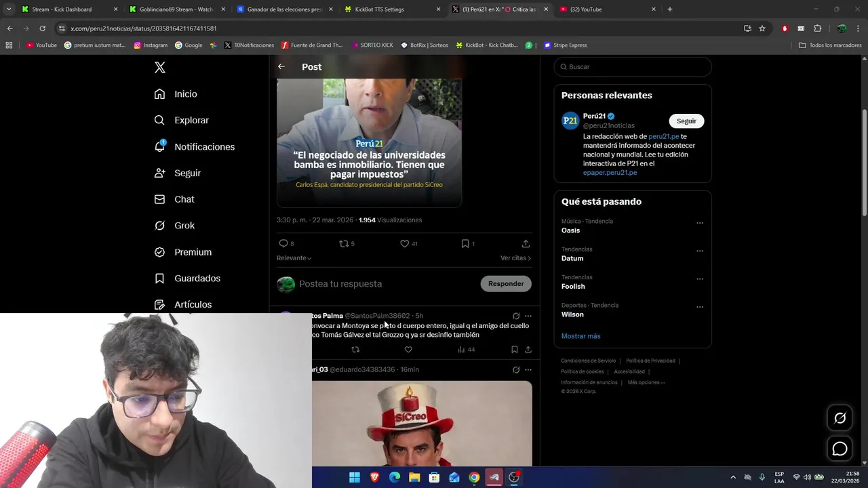Bookmark this page with star icon
868x488 pixels.
[762, 28]
